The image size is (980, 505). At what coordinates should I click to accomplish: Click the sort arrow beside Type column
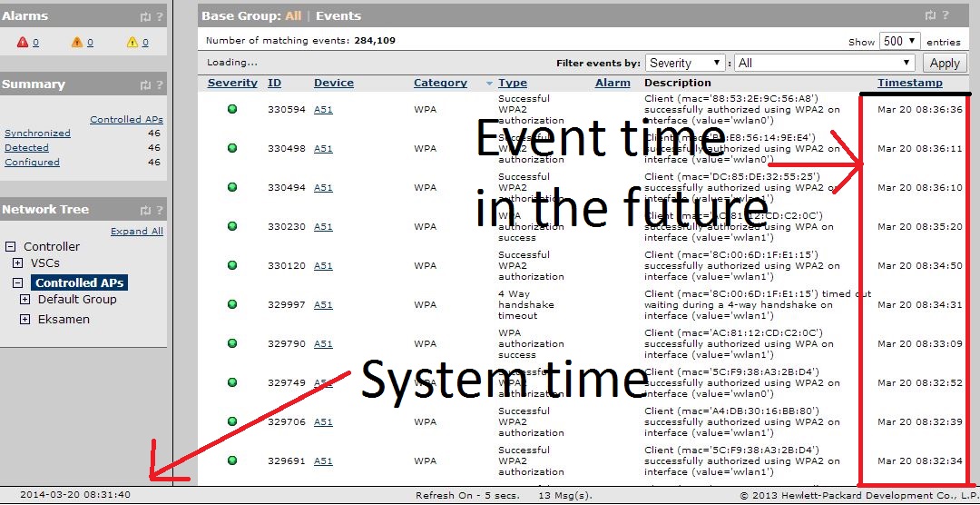(489, 84)
